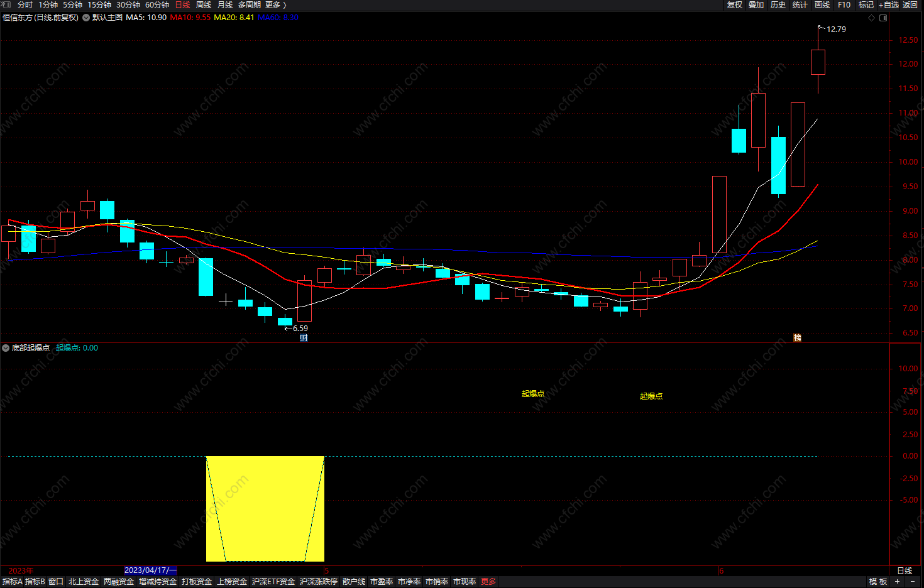The width and height of the screenshot is (924, 588).
Task: Click the 统计 statistics button
Action: click(800, 5)
